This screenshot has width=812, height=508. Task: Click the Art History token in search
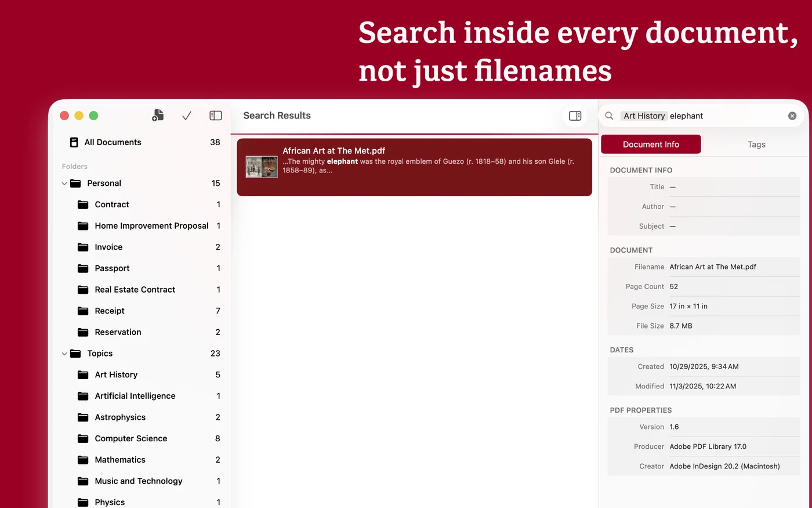pyautogui.click(x=644, y=116)
